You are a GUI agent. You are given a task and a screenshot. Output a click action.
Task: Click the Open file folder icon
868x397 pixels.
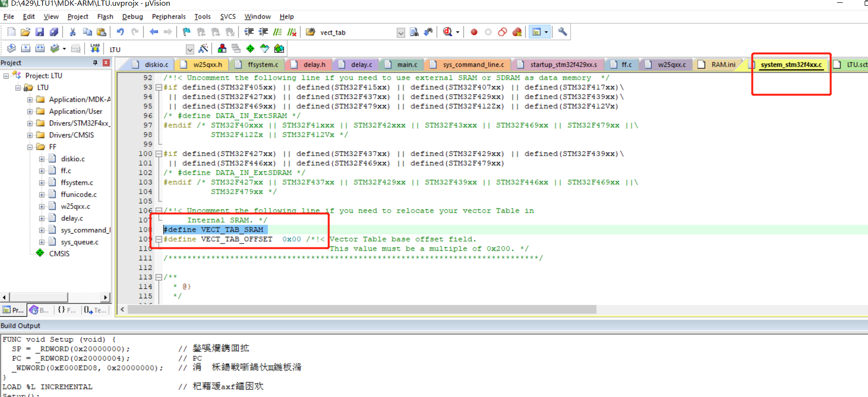[x=26, y=32]
